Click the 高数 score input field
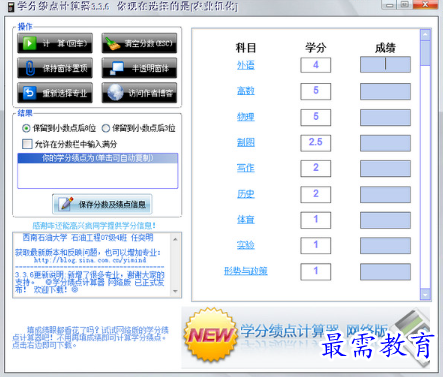The height and width of the screenshot is (377, 443). 385,91
